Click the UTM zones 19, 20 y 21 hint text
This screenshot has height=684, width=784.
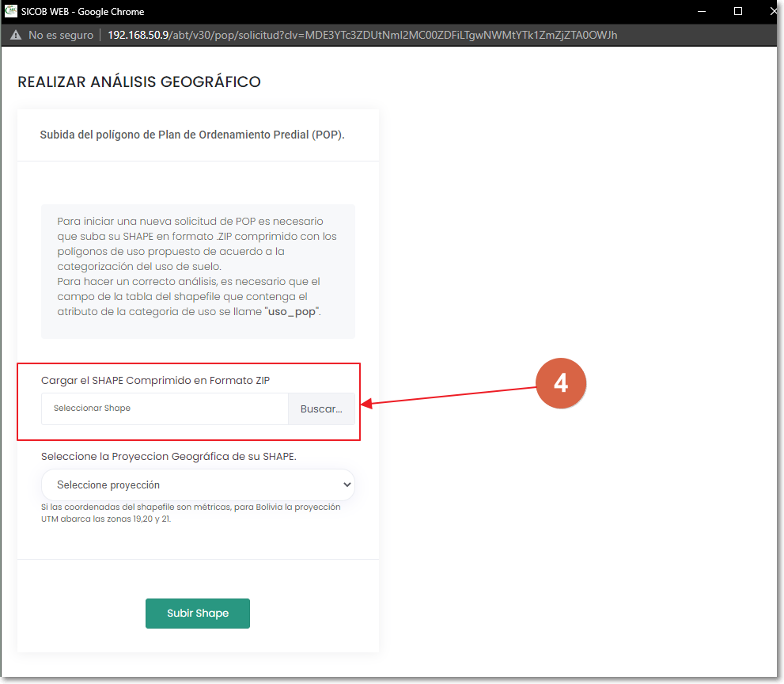190,513
